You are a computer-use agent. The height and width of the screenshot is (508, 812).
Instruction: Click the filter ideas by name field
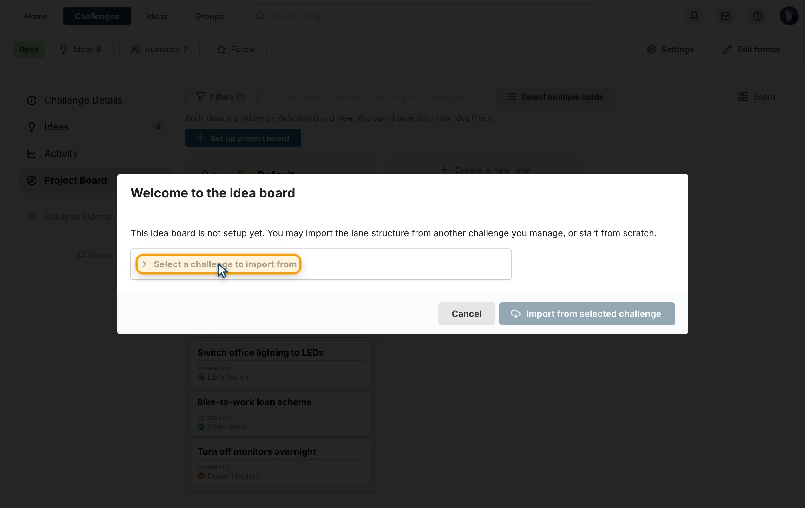[x=378, y=97]
